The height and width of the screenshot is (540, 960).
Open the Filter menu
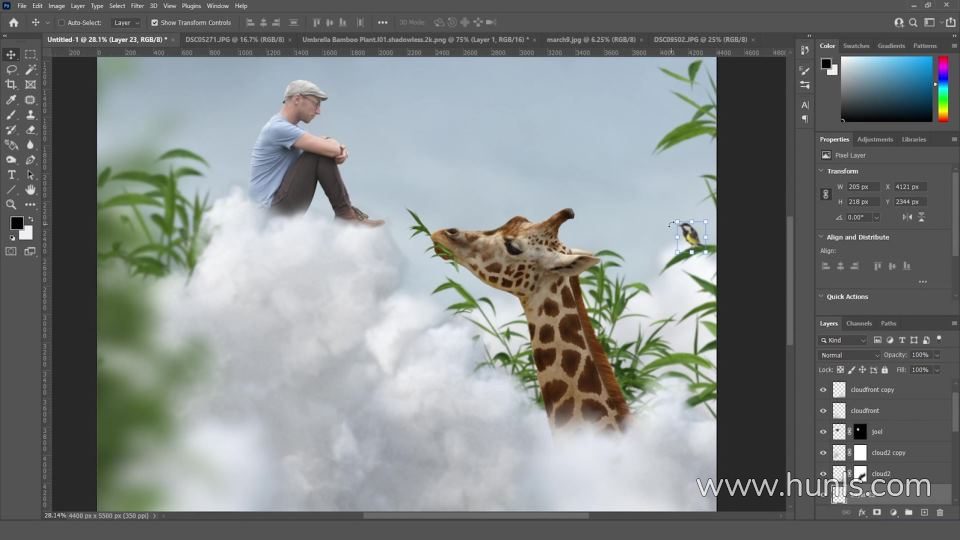click(137, 6)
